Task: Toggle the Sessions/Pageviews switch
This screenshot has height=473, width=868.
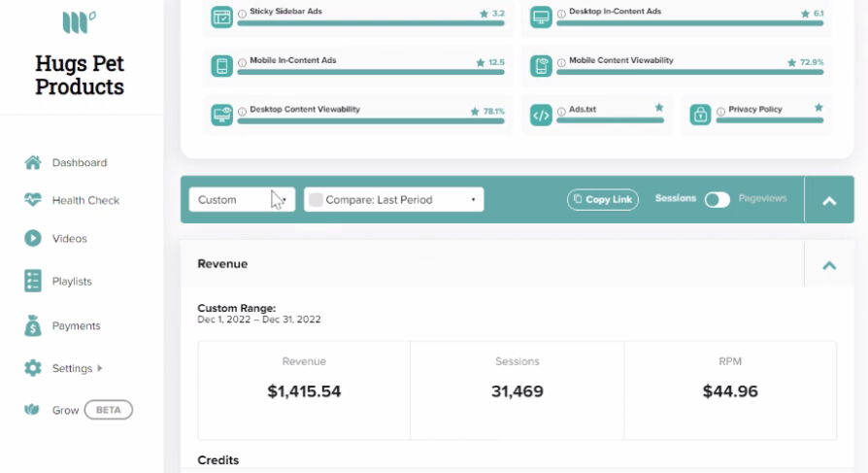Action: [717, 199]
